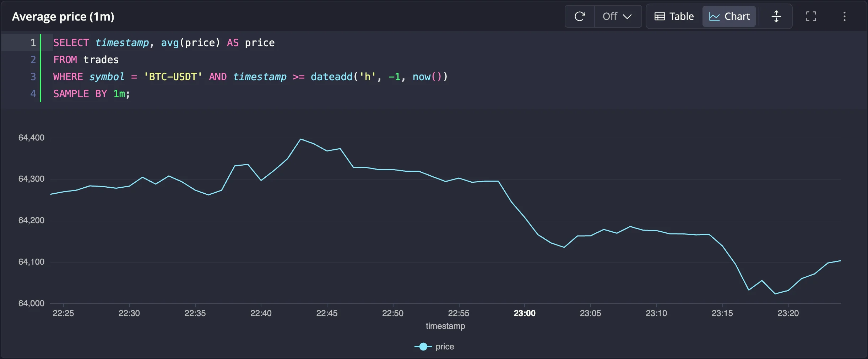Click the 64,000 y-axis label
The width and height of the screenshot is (868, 359).
(x=31, y=303)
